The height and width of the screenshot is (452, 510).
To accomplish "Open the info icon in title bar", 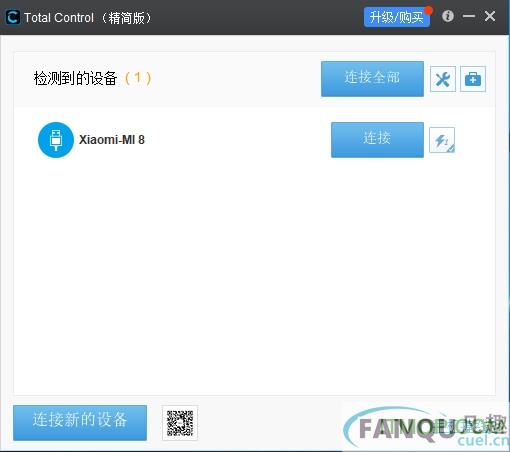I will tap(448, 16).
